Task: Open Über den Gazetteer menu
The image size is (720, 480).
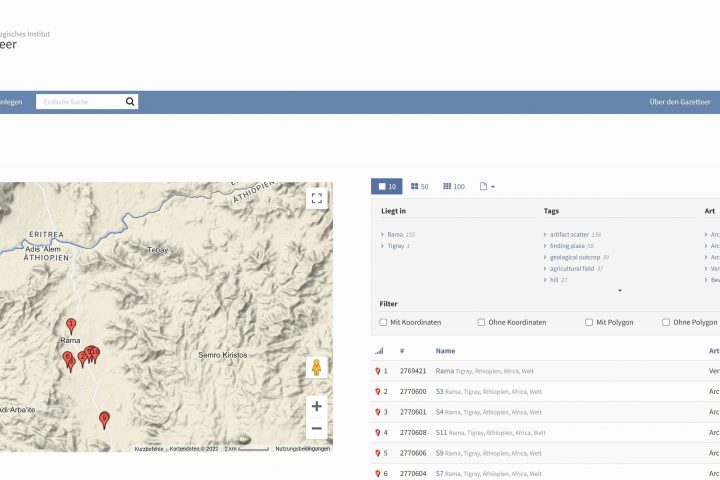Action: pos(680,102)
